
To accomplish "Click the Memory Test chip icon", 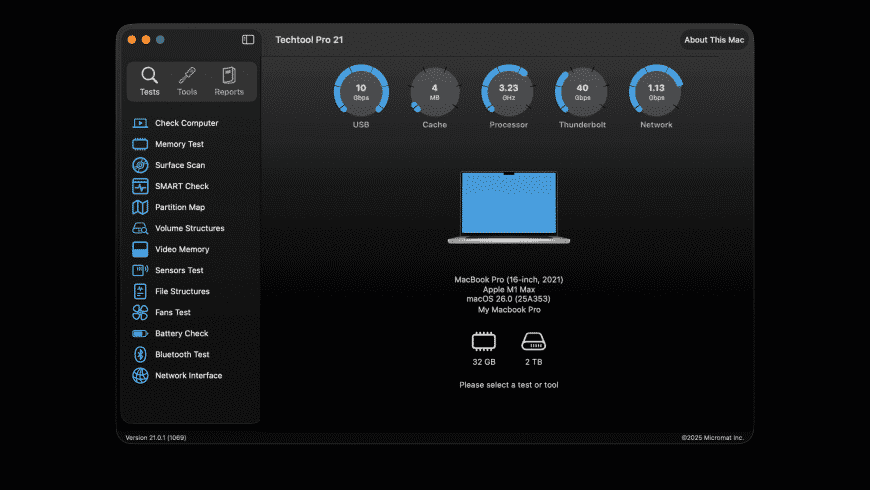I will tap(140, 144).
